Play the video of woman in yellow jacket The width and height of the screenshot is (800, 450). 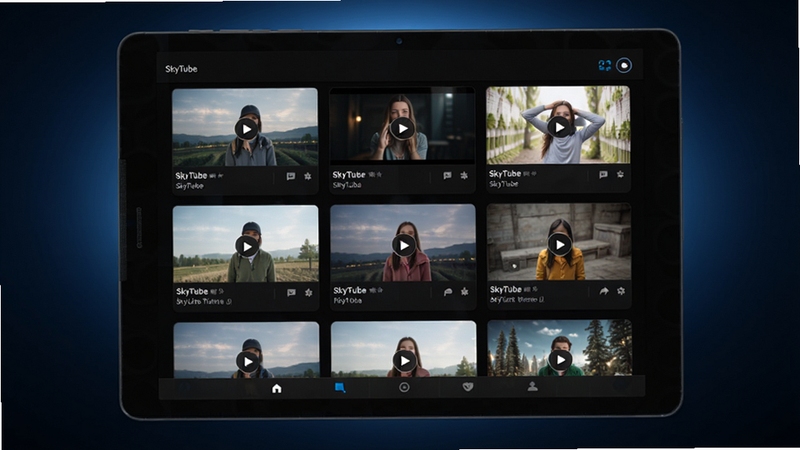tap(560, 245)
